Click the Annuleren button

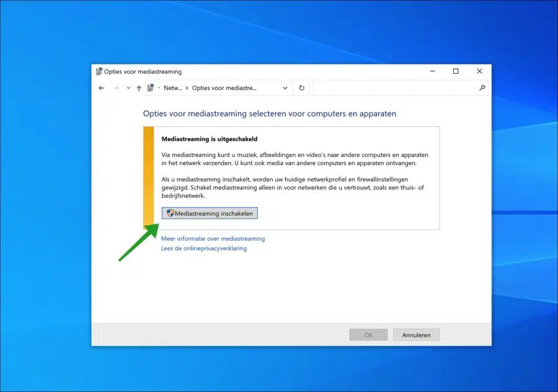(x=417, y=335)
